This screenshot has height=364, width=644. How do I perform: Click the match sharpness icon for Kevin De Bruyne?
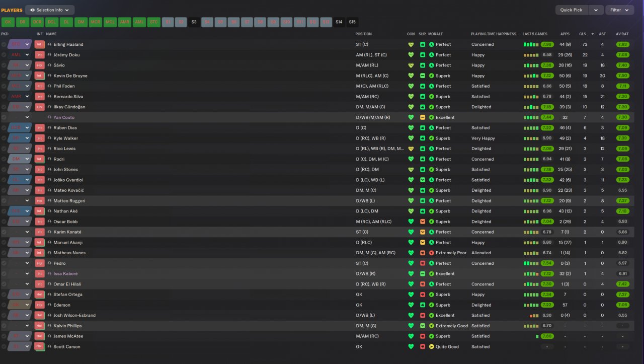tap(423, 76)
